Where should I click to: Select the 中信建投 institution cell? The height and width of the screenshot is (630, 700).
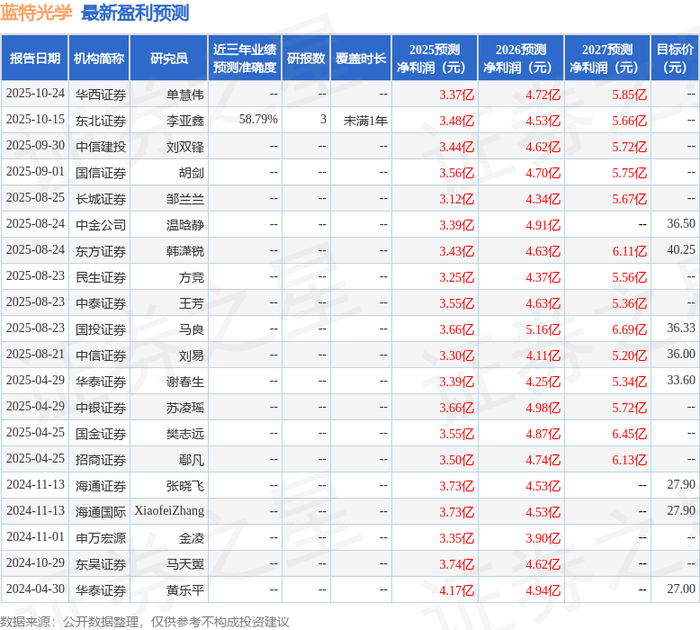pyautogui.click(x=100, y=147)
